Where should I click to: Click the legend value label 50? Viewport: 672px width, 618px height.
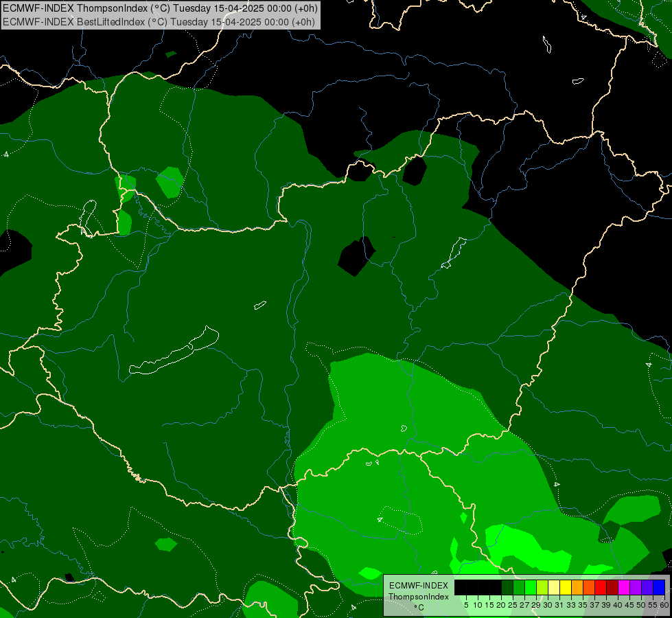(641, 605)
